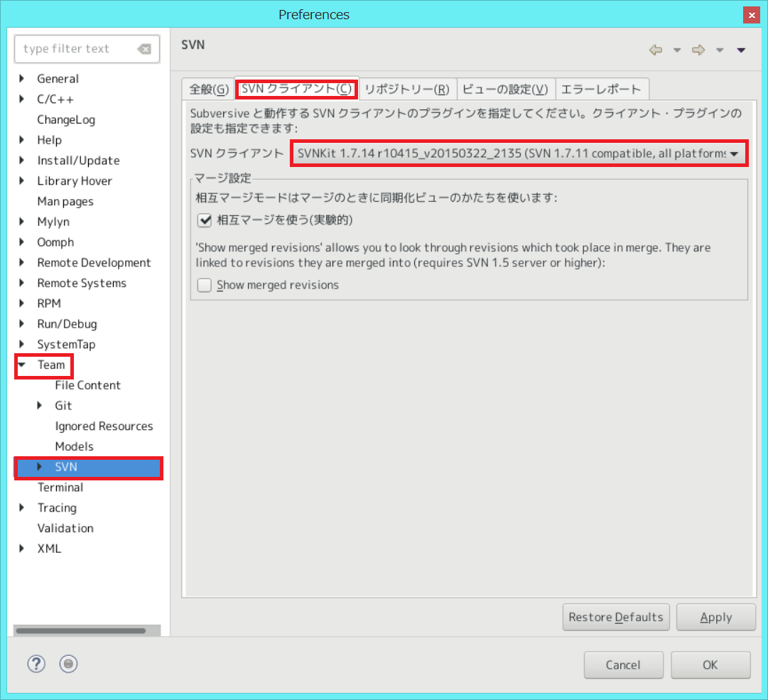Screen dimensions: 768x700
Task: Open the view menu triangle at top right
Action: point(741,50)
